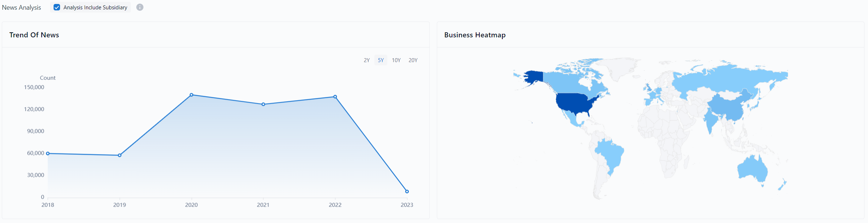Select the 2020 peak data point
The width and height of the screenshot is (868, 223).
(191, 95)
